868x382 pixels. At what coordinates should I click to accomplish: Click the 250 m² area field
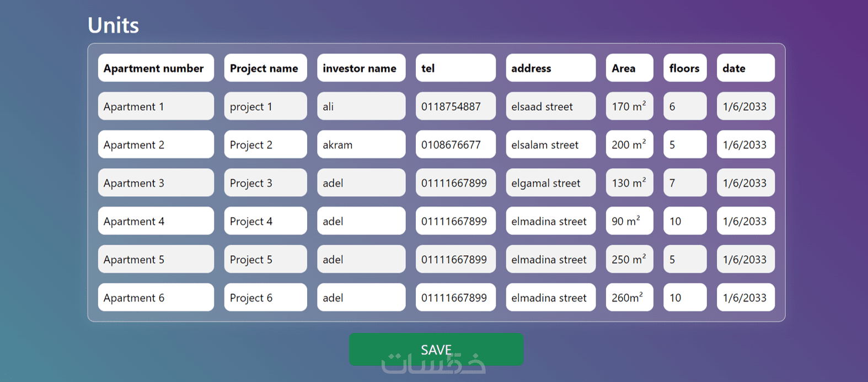629,259
